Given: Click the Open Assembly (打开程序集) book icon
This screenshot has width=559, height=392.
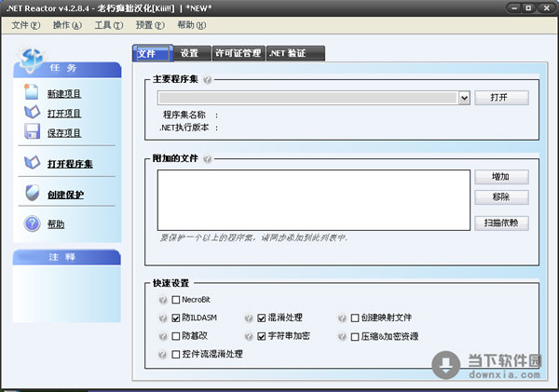Looking at the screenshot, I should pos(32,163).
